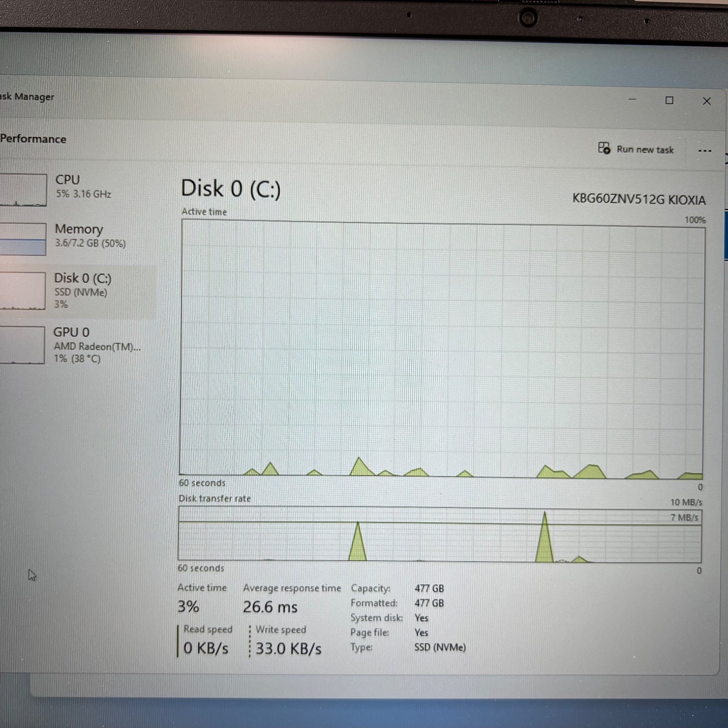Click the Disk transfer rate label

tap(215, 498)
